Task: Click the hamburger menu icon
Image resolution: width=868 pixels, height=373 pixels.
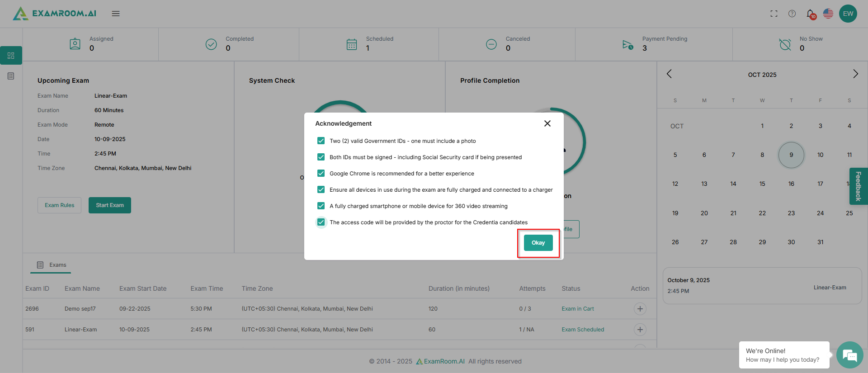Action: [116, 14]
